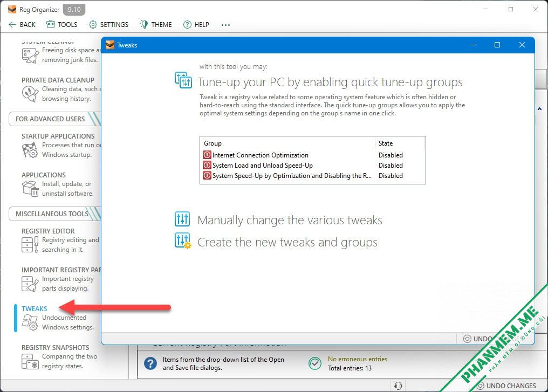Click the 9.10 version badge
The image size is (548, 392).
coord(74,9)
